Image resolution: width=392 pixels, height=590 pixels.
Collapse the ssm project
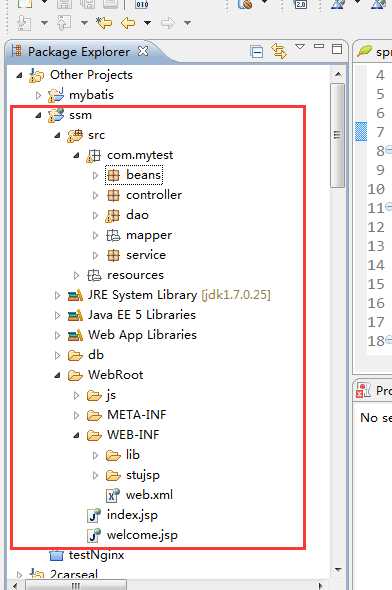tap(38, 115)
